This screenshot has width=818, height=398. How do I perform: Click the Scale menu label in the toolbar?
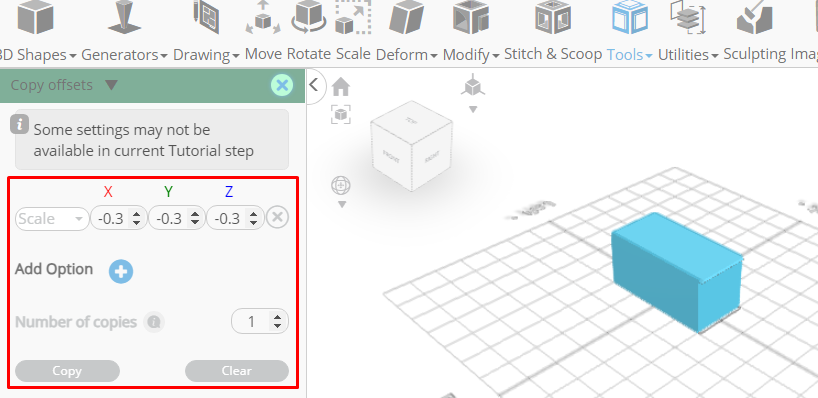[x=353, y=54]
